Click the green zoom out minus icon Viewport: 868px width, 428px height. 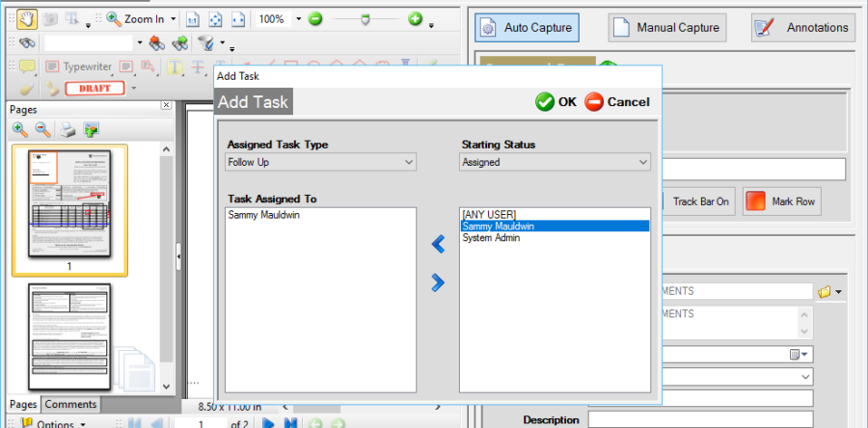[315, 19]
